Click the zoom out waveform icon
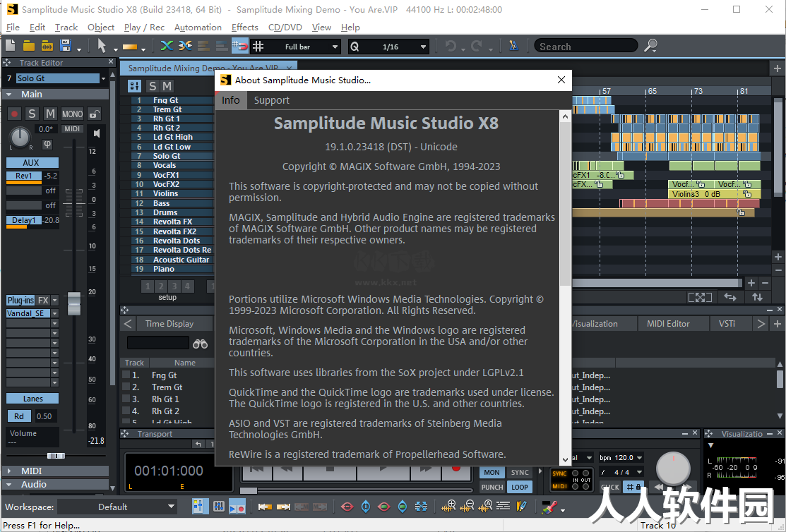786x532 pixels. coord(467,507)
